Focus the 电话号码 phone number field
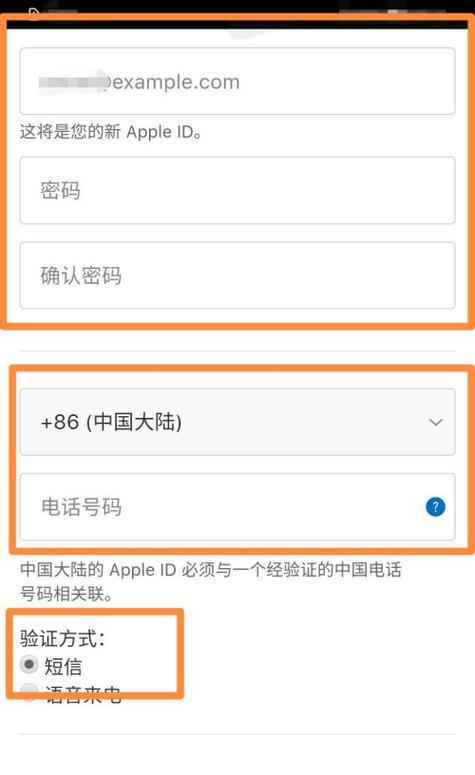 click(237, 507)
